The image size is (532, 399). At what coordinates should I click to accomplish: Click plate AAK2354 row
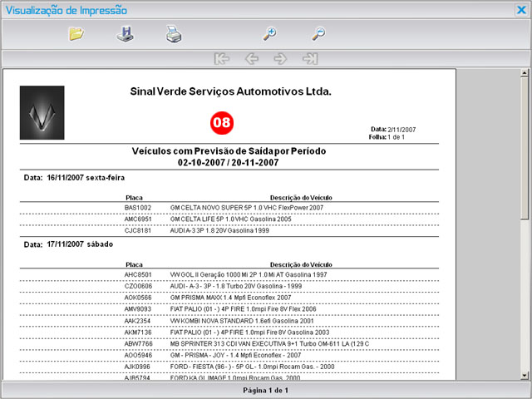(229, 321)
